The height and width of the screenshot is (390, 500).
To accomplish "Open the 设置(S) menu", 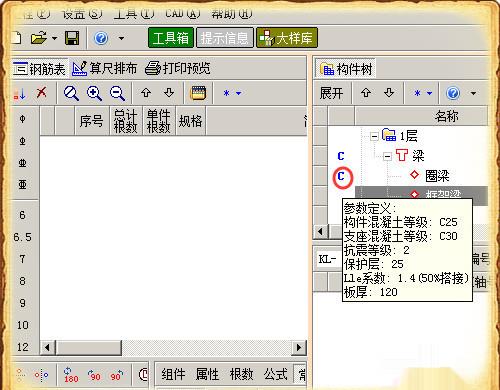I will (82, 13).
